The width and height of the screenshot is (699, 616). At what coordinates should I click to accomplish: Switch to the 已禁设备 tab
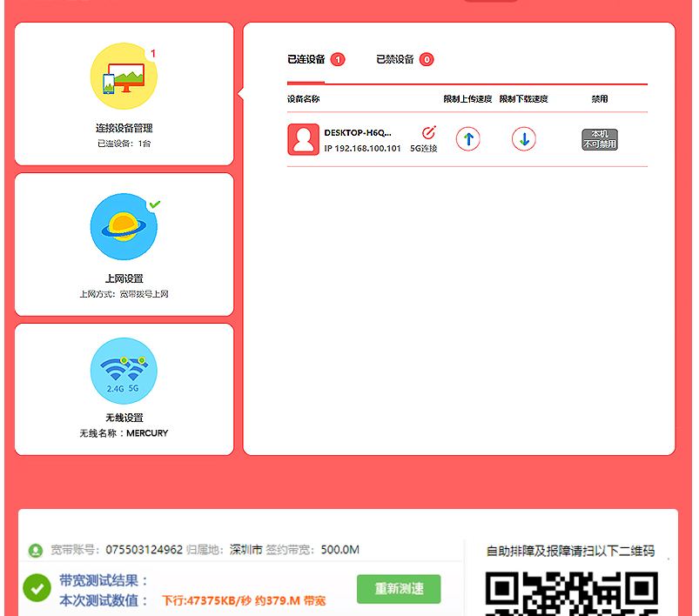pos(395,59)
